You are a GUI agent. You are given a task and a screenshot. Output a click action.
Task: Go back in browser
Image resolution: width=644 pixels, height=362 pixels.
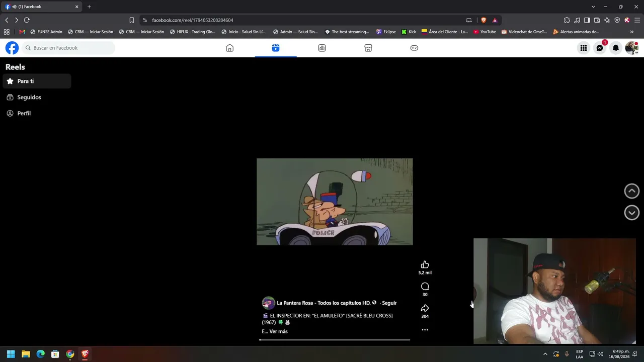pyautogui.click(x=7, y=20)
